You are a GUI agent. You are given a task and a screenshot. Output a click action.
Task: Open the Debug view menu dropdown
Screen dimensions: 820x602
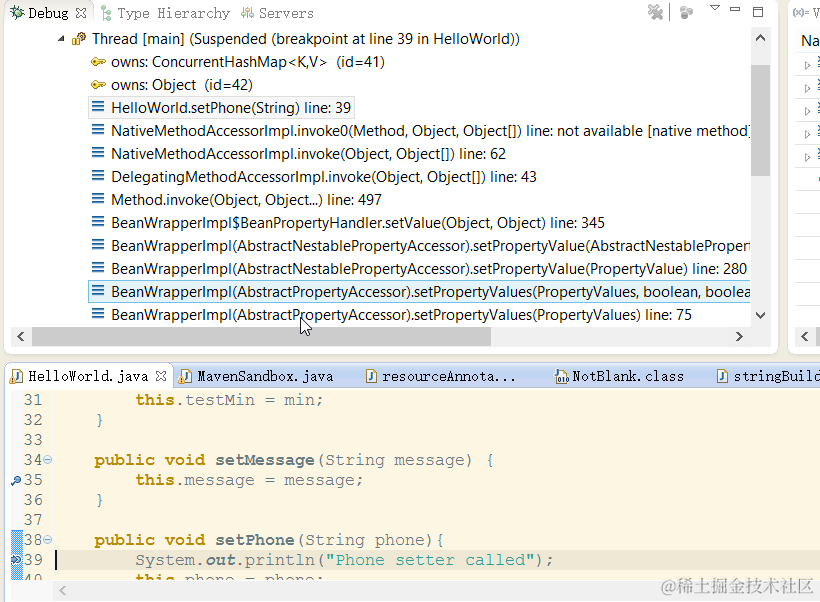715,8
